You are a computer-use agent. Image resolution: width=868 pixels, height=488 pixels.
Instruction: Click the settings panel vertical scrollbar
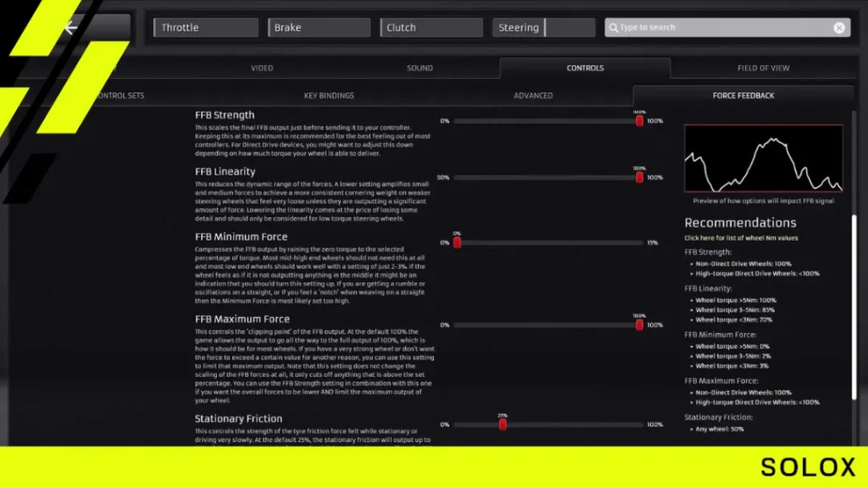click(x=854, y=307)
